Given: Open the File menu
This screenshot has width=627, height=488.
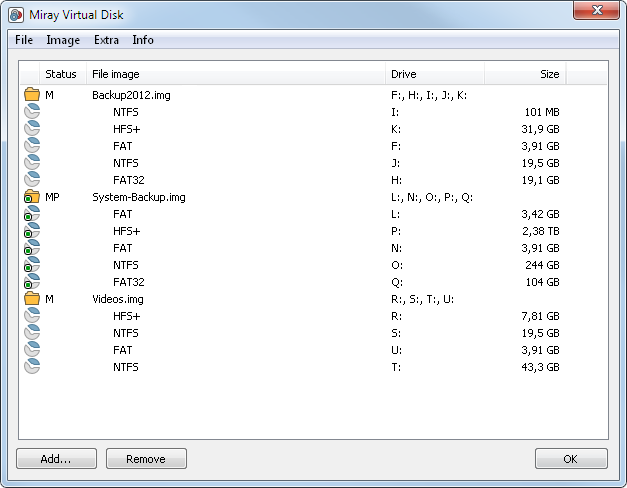Looking at the screenshot, I should point(24,40).
